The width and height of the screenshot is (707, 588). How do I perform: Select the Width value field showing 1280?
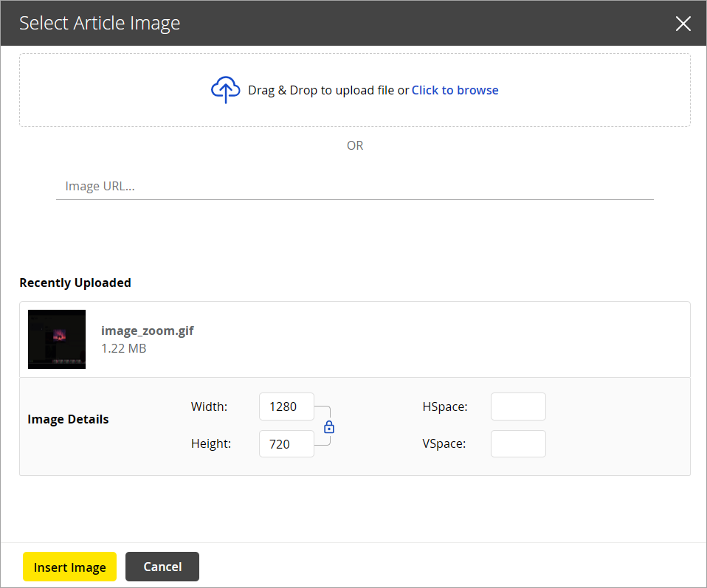tap(286, 407)
